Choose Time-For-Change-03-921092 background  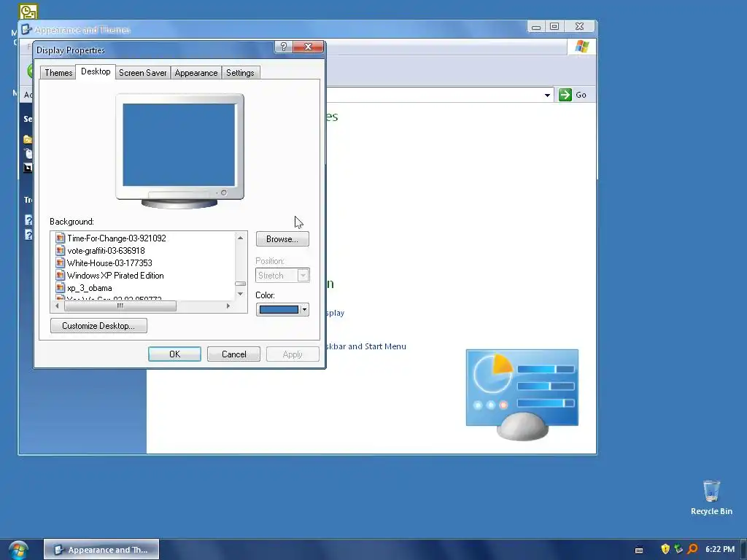pyautogui.click(x=116, y=238)
